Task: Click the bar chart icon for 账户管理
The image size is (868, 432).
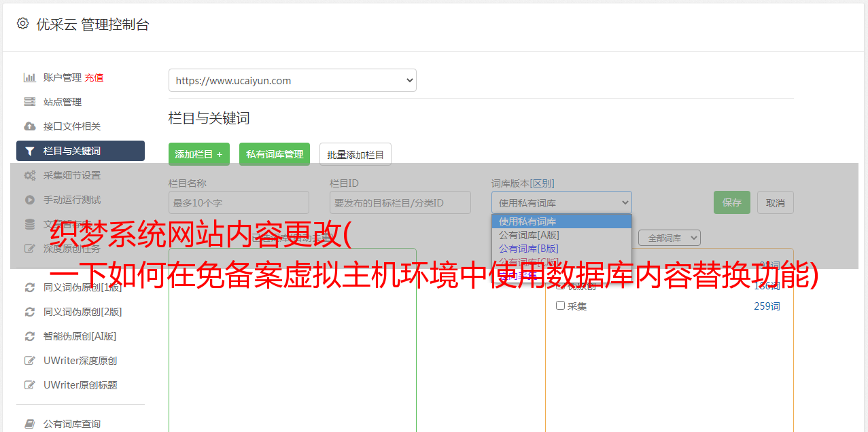Action: click(x=30, y=77)
